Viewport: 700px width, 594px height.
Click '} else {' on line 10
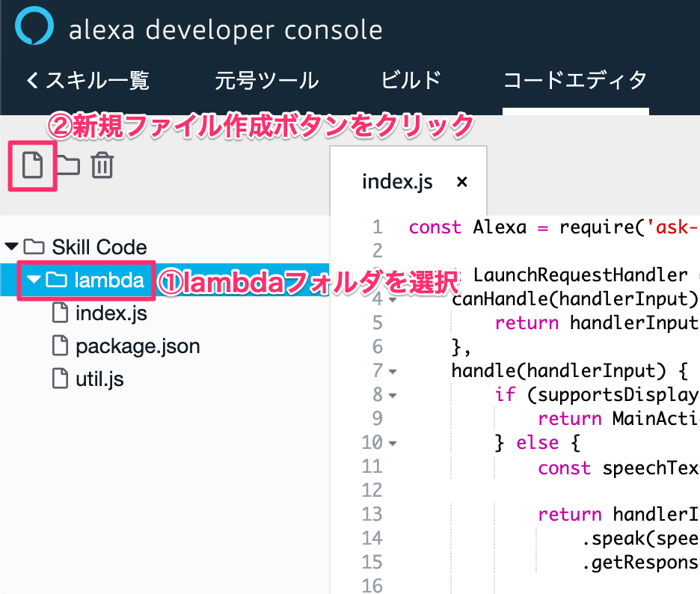click(x=538, y=443)
